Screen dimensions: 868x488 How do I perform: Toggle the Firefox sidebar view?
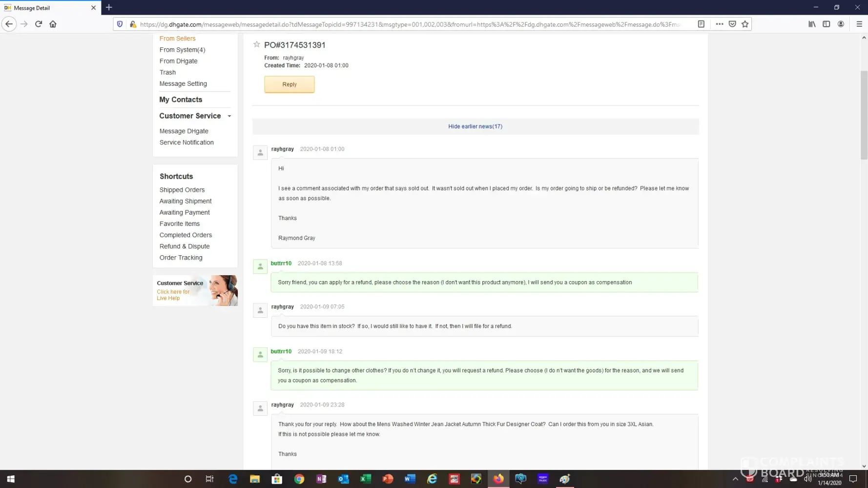tap(827, 24)
